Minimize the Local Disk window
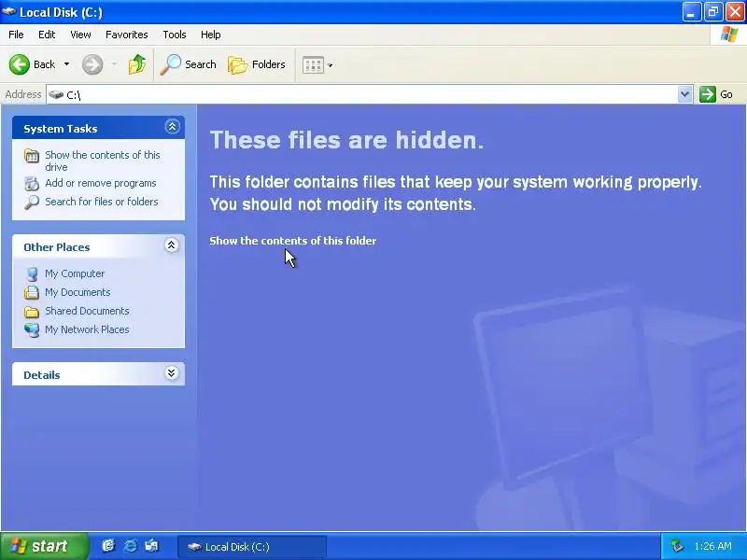 pos(691,12)
